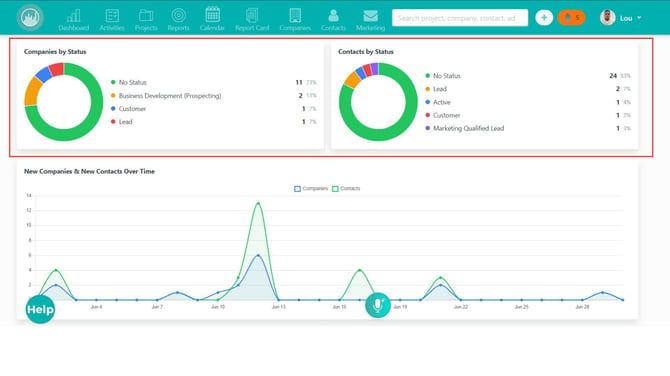Open the Dashboard bar chart icon
The width and height of the screenshot is (670, 376).
73,16
